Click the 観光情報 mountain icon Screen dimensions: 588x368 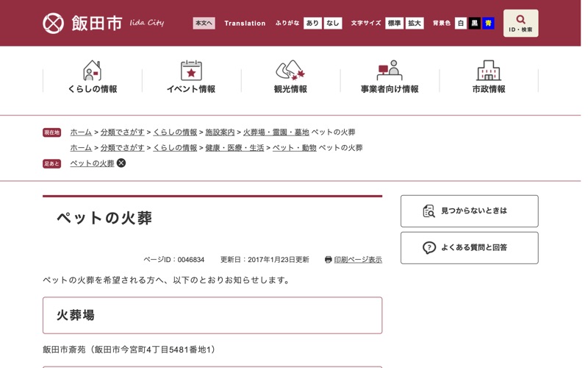click(x=290, y=70)
